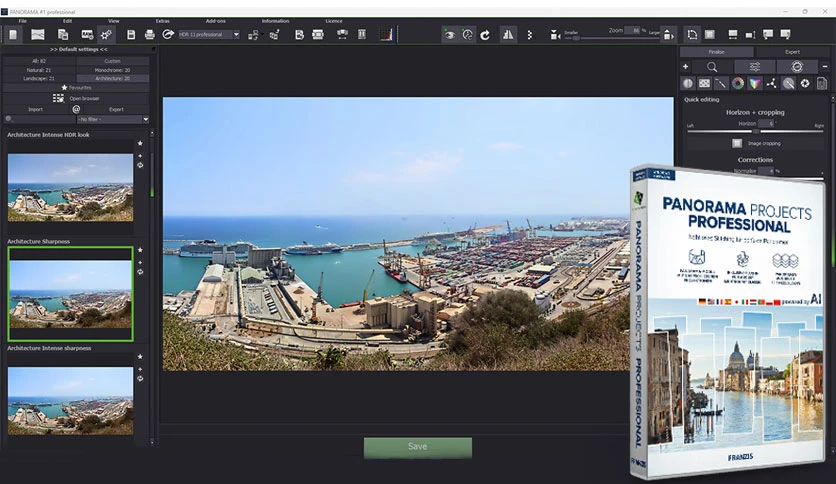Viewport: 836px width, 484px height.
Task: Select the Architecture Intense sharpness thumbnail
Action: pyautogui.click(x=70, y=400)
